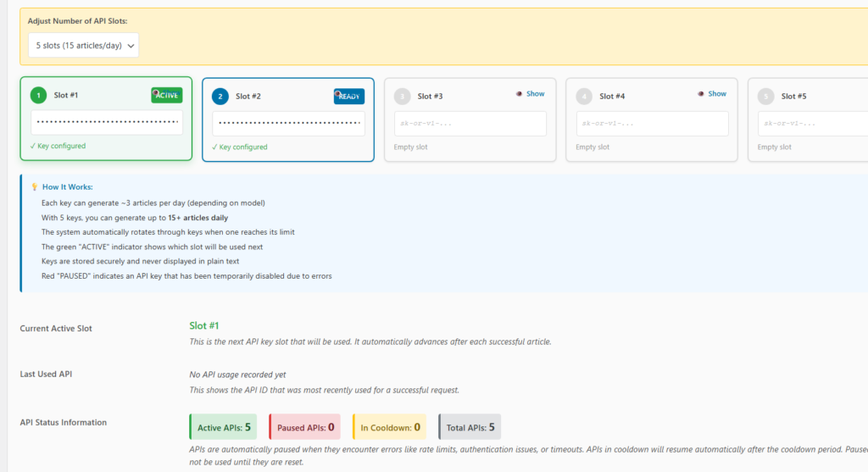Focus the Slot #1 API key field
The height and width of the screenshot is (472, 868).
[107, 123]
